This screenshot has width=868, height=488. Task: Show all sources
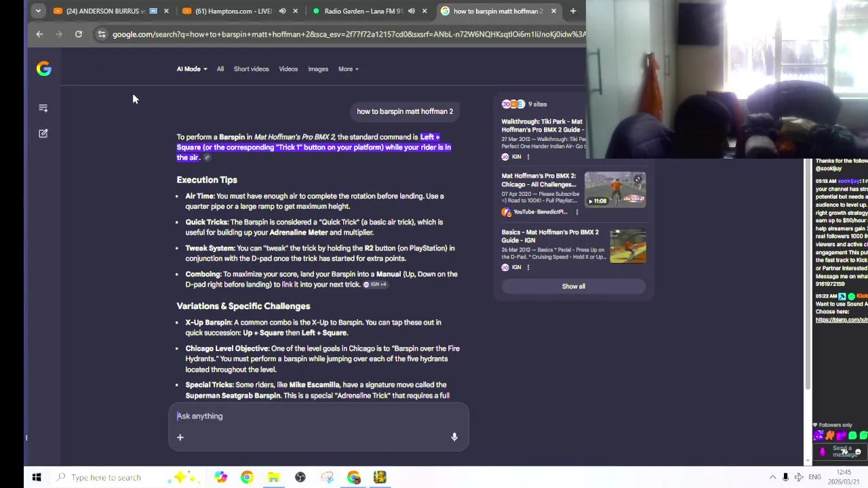pos(573,286)
